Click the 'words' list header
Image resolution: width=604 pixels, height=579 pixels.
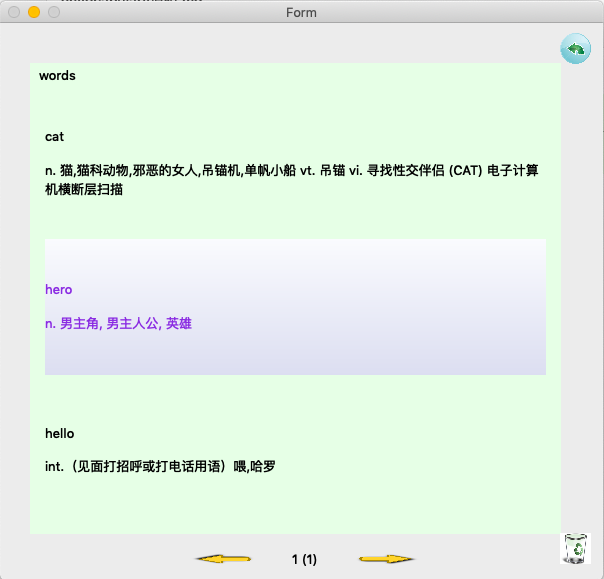coord(57,76)
